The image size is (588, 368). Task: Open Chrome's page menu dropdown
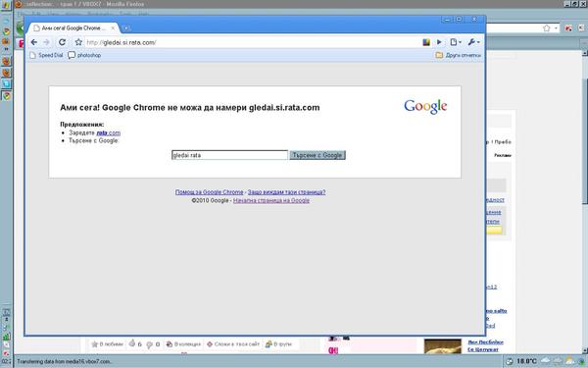(x=456, y=42)
